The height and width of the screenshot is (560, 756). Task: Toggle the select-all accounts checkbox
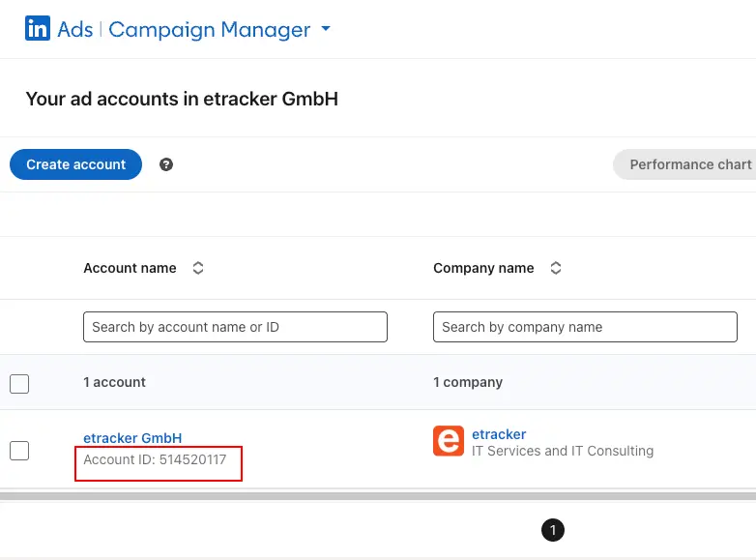pos(19,384)
